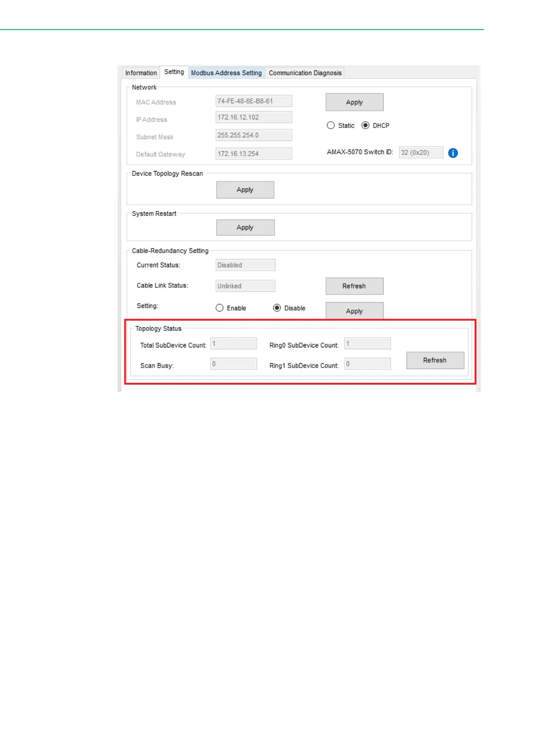
Task: Click Apply under System Restart
Action: [x=245, y=228]
